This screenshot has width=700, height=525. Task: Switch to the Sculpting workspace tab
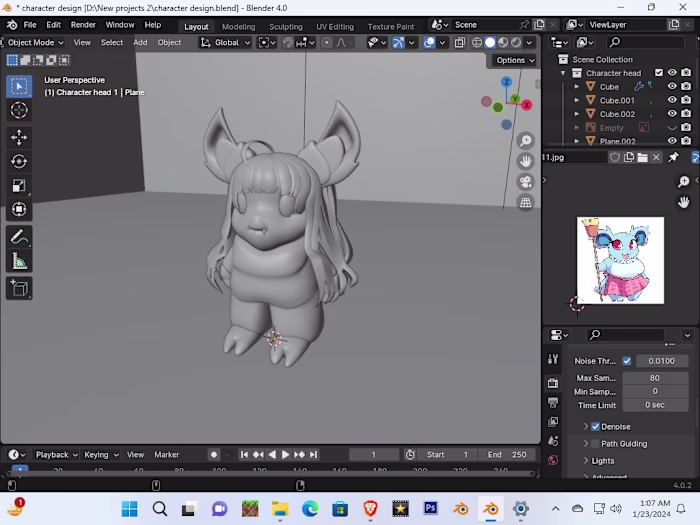tap(285, 27)
